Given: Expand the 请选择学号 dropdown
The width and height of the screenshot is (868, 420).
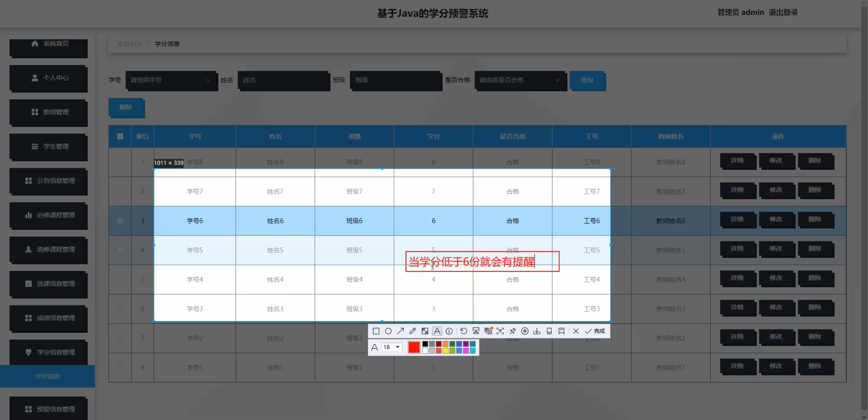Looking at the screenshot, I should [171, 80].
